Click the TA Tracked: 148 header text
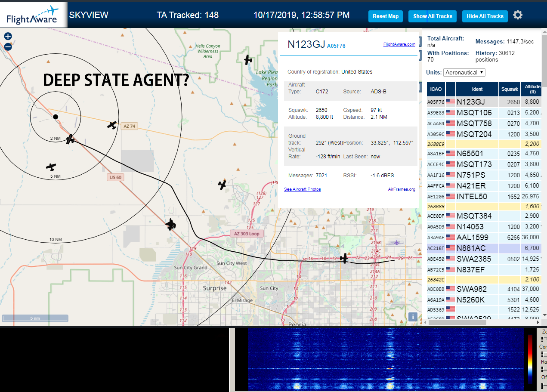Viewport: 547px width, 392px height. tap(188, 15)
